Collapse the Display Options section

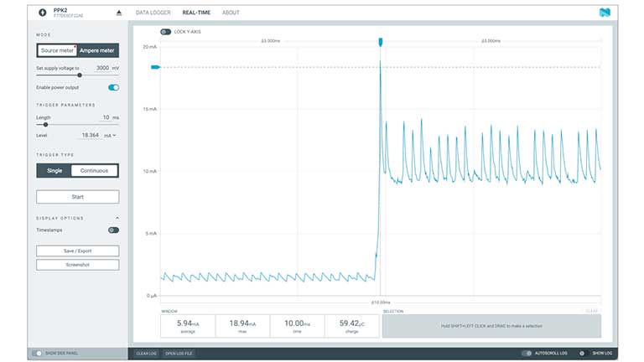pos(117,218)
